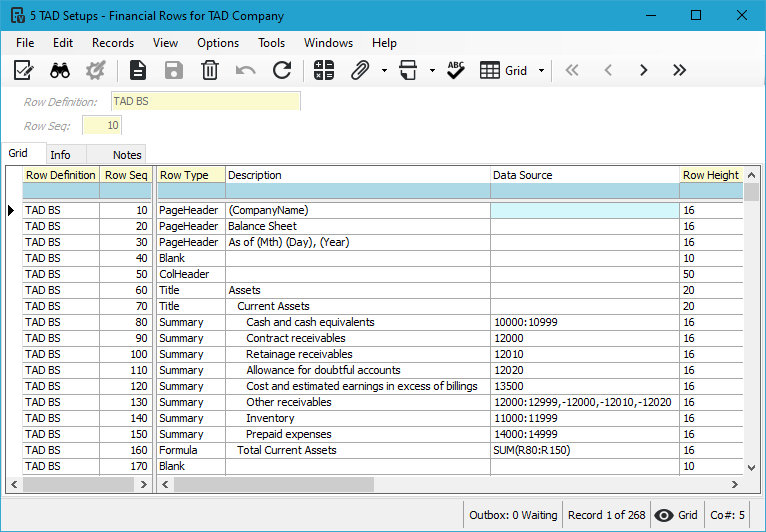Open the paperclip attachment dropdown arrow
Viewport: 766px width, 532px height.
coord(384,71)
